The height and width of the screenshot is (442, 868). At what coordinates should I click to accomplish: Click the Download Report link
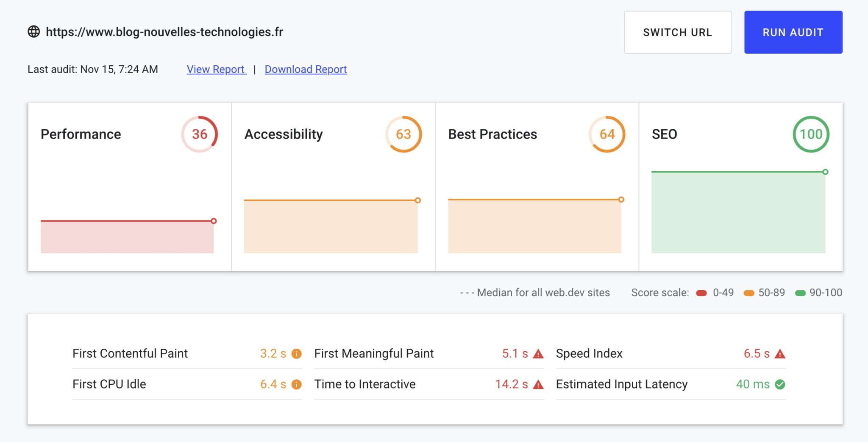click(306, 69)
